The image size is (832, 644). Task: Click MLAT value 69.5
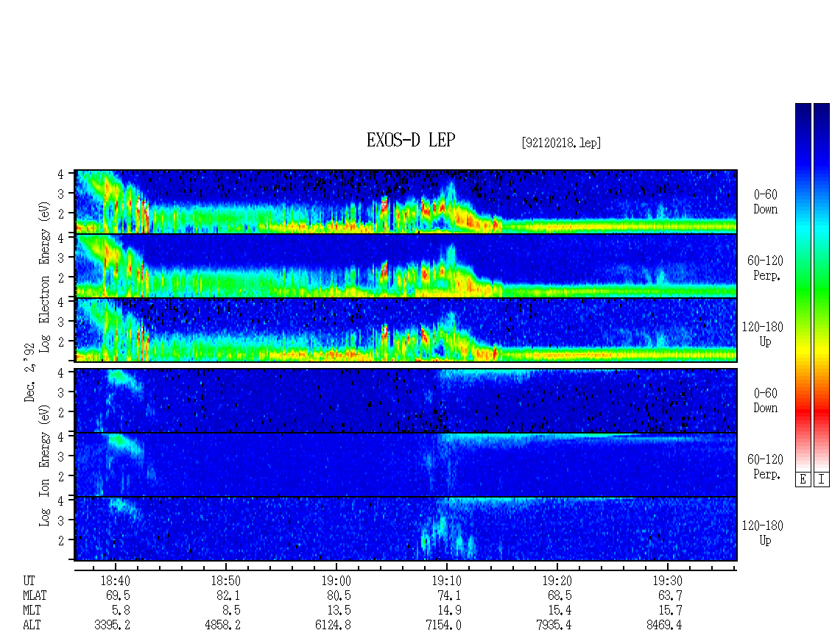pyautogui.click(x=118, y=595)
